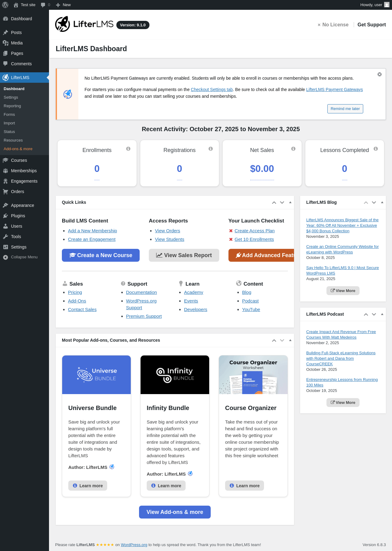392x551 pixels.
Task: Show info for Enrollments stat
Action: click(128, 149)
